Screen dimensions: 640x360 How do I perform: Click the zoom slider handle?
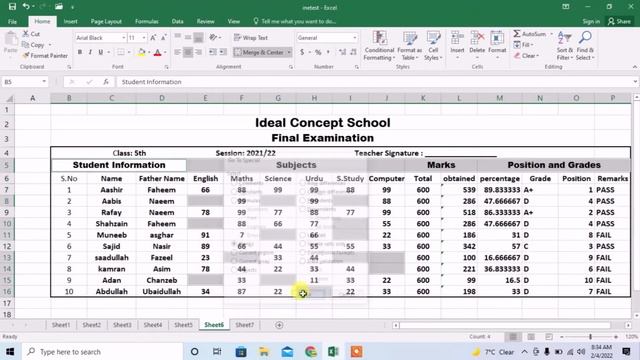tap(590, 337)
